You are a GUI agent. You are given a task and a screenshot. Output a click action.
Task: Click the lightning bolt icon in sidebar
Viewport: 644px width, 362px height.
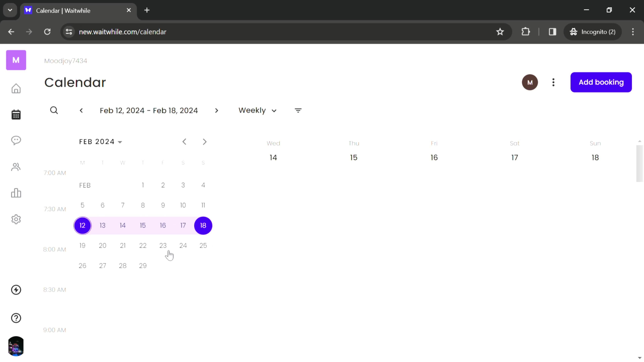16,290
